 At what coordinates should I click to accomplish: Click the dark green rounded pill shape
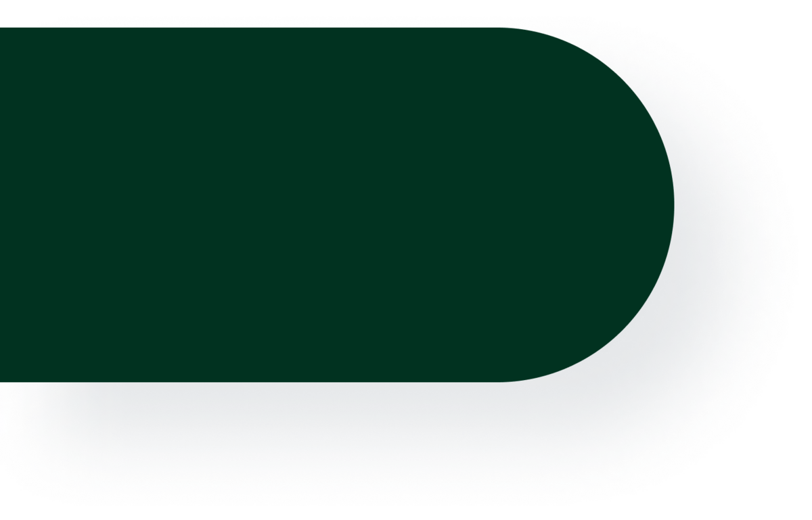(x=337, y=205)
